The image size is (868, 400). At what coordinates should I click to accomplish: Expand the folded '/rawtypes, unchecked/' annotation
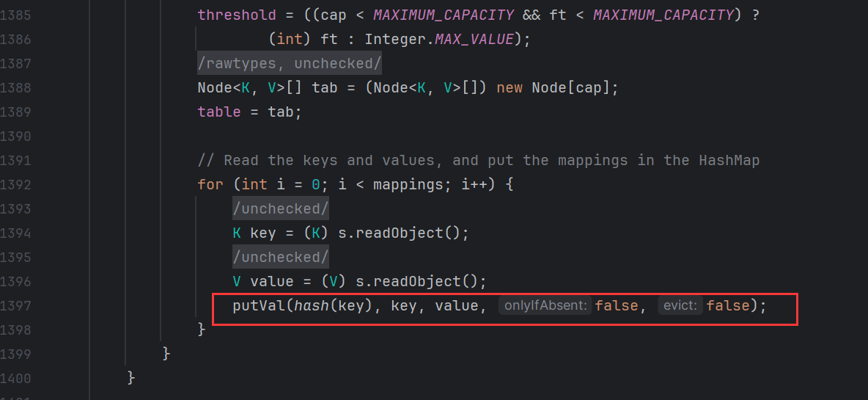[290, 64]
